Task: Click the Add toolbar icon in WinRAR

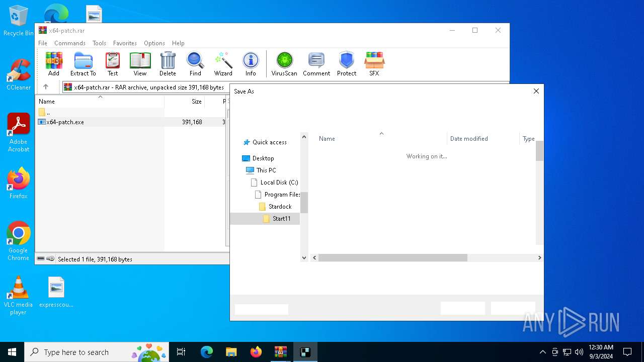Action: 54,64
